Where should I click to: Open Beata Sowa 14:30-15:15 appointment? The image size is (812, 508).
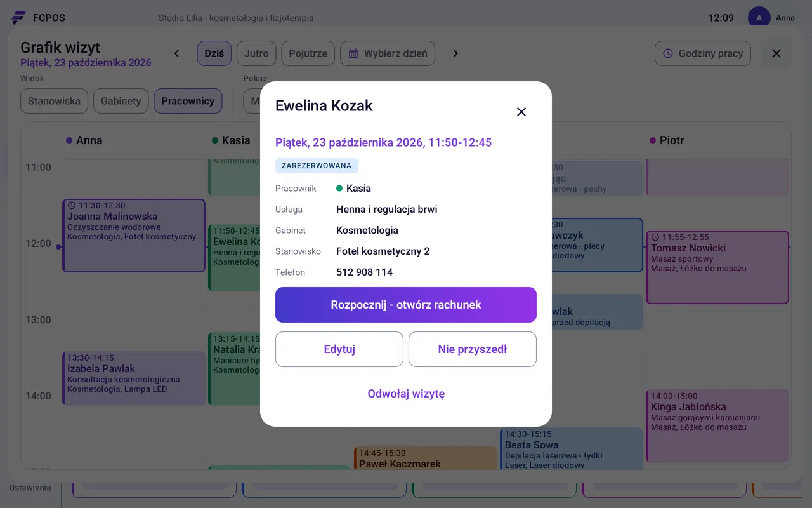(x=572, y=449)
